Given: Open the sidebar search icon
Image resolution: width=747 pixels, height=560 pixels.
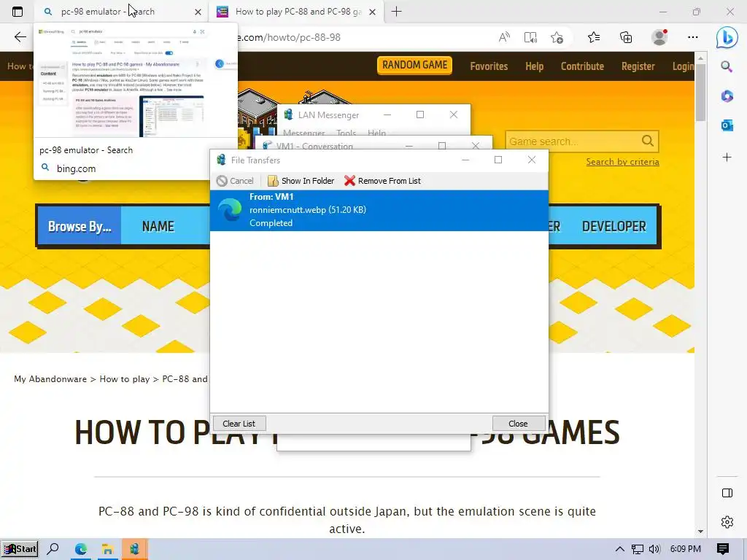Looking at the screenshot, I should (727, 66).
